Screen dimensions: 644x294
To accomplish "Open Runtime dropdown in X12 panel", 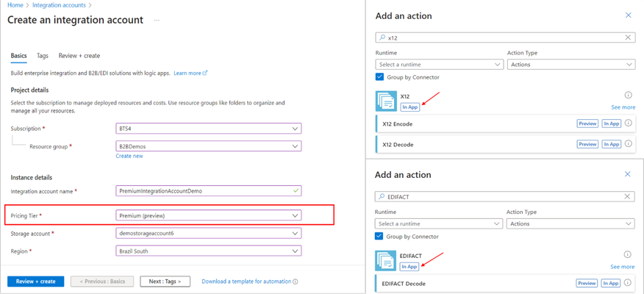I will pyautogui.click(x=439, y=65).
